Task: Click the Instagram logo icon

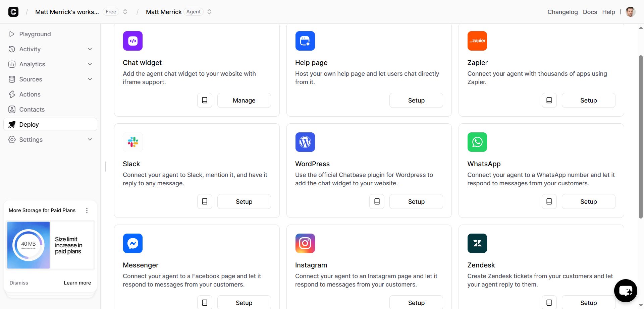Action: point(305,243)
